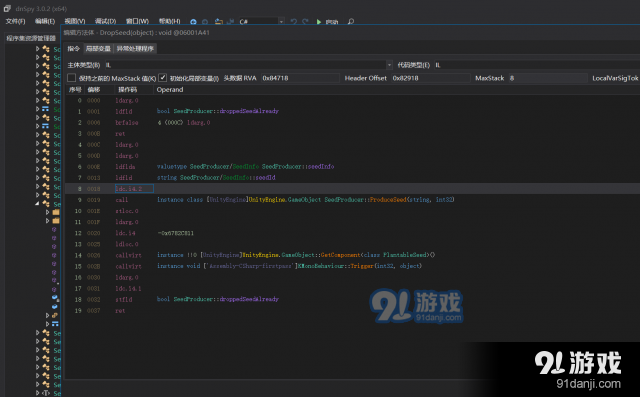Open the 帮助(H) menu
The image size is (640, 397).
169,21
